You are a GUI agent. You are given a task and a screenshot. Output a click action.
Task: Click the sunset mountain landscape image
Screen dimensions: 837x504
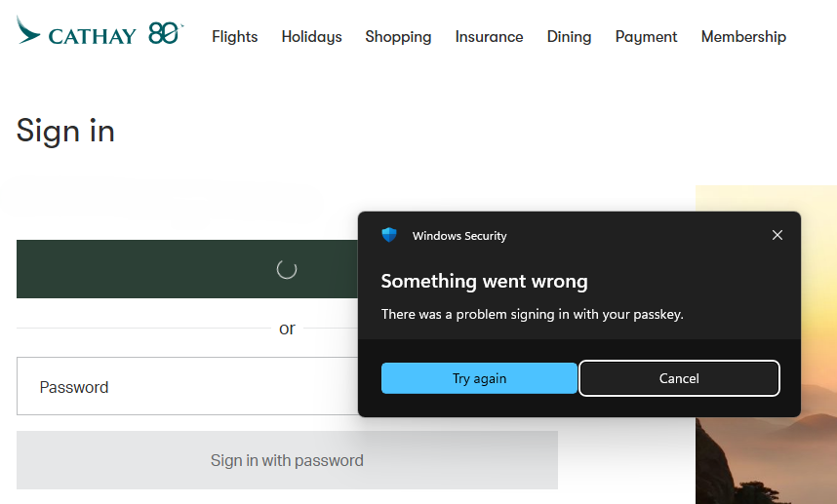coord(766,458)
